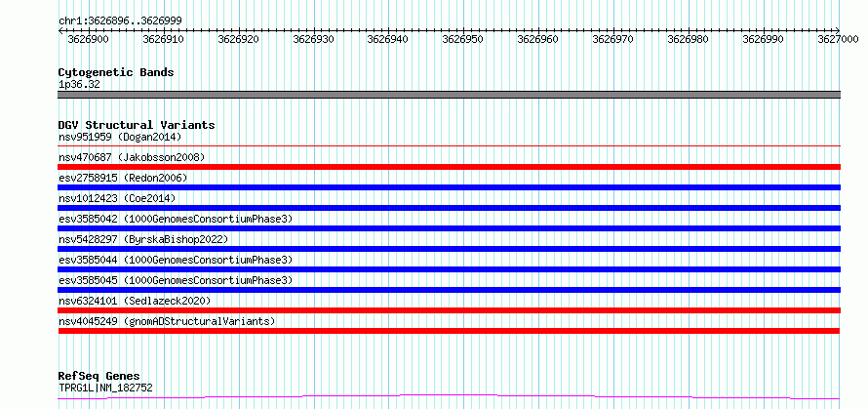Click ruler tick label 3626930
The height and width of the screenshot is (409, 868).
pos(313,39)
